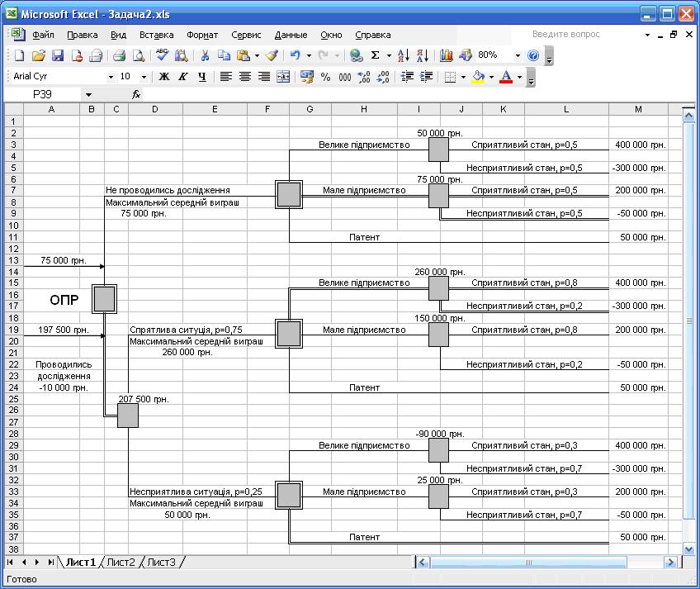Image resolution: width=700 pixels, height=589 pixels.
Task: Click the Cut scissors icon
Action: (x=204, y=55)
